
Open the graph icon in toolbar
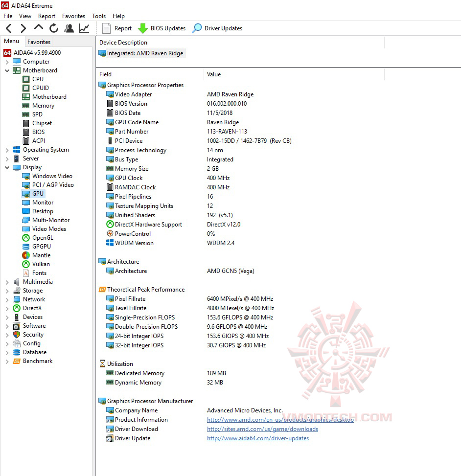pos(84,28)
